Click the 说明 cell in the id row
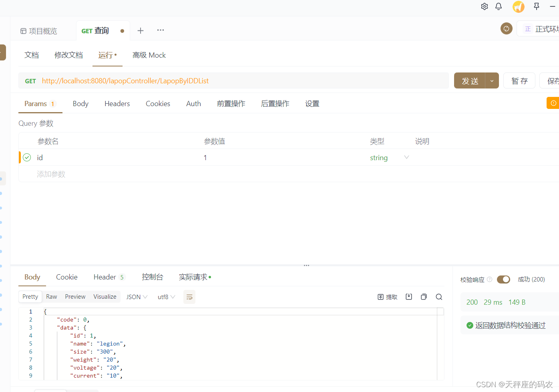 point(486,157)
